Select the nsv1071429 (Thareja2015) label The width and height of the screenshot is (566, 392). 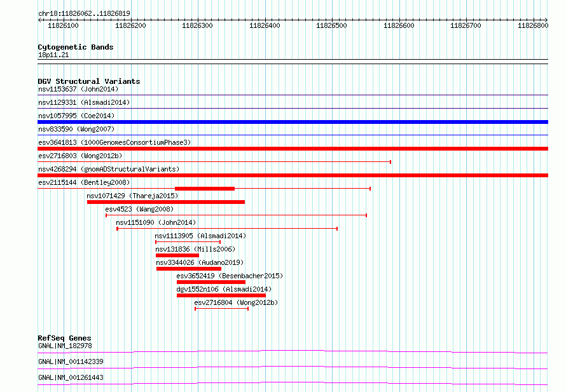tap(132, 196)
